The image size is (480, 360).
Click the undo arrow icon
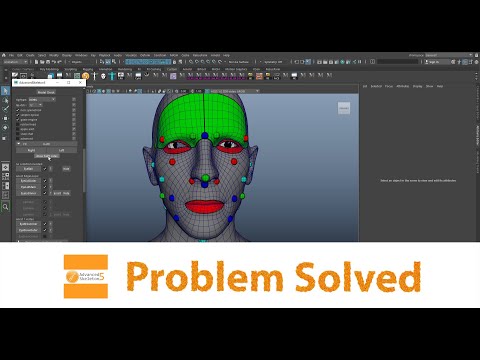(54, 62)
